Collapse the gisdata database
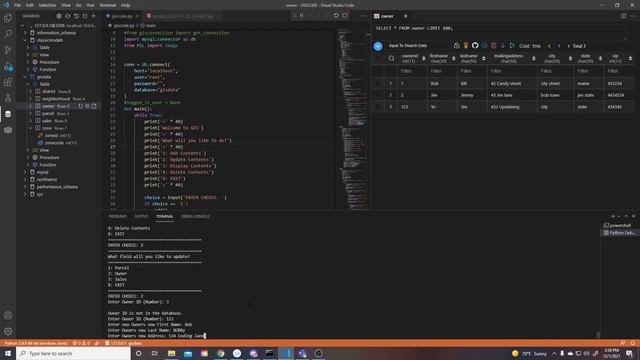The width and height of the screenshot is (640, 360). pos(25,77)
